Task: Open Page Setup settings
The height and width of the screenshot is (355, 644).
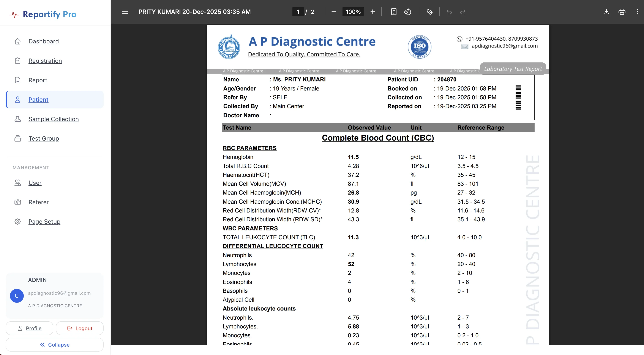Action: 44,222
